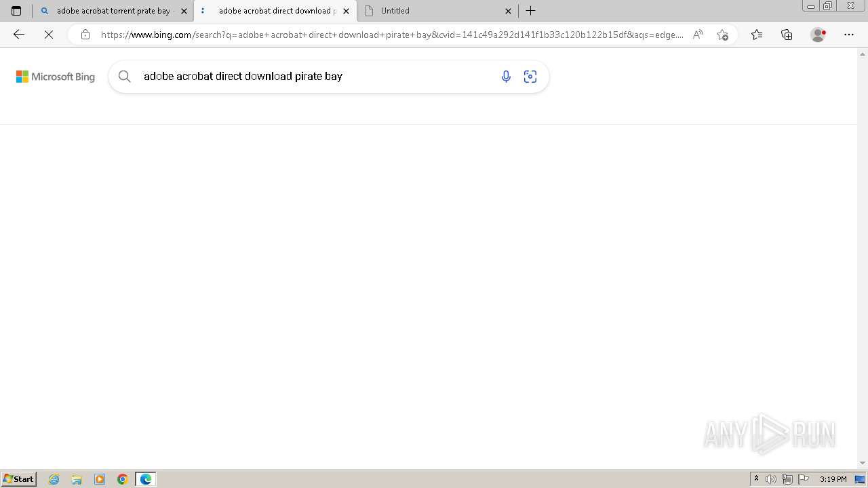868x488 pixels.
Task: Open Collections panel
Action: pyautogui.click(x=787, y=35)
